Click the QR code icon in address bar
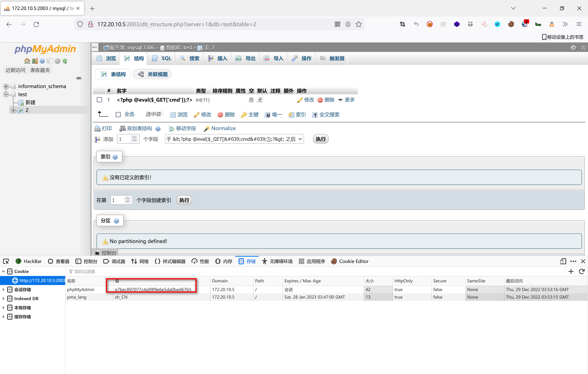 coord(337,24)
